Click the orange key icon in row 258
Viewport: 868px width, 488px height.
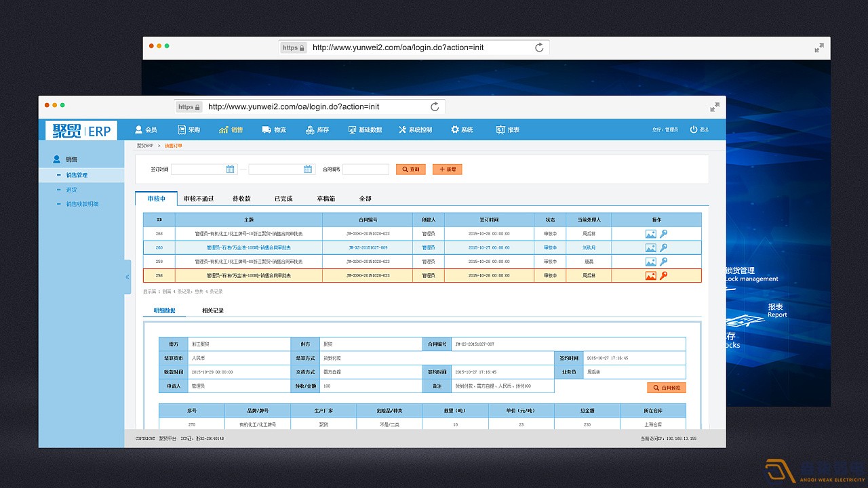664,276
